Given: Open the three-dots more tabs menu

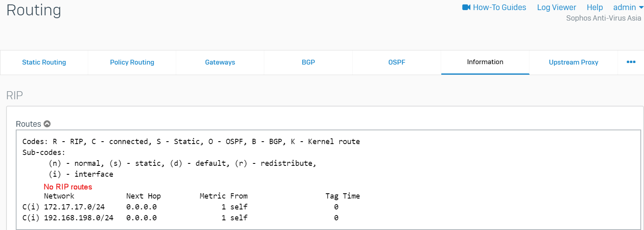Looking at the screenshot, I should pos(631,62).
